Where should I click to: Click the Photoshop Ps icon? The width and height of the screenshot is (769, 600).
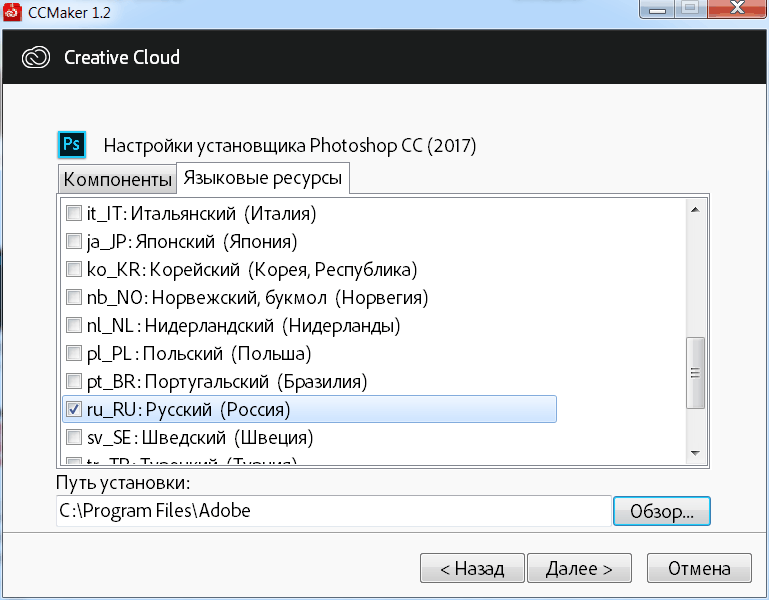tap(72, 145)
